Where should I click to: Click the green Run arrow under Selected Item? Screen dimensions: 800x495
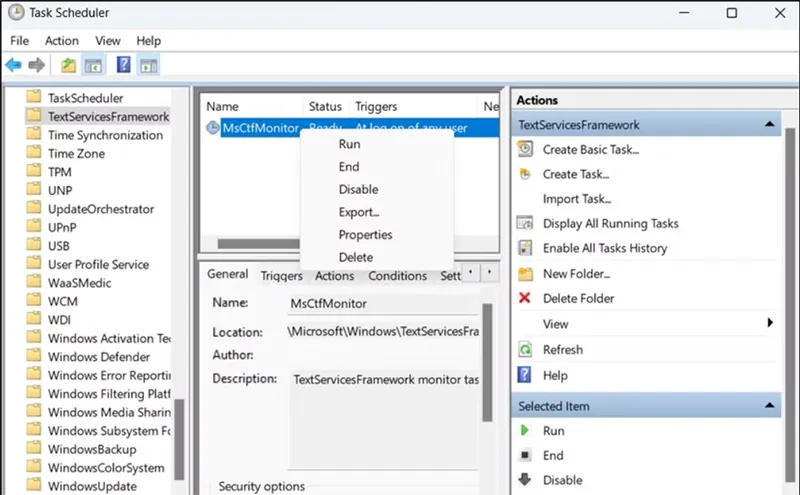(x=526, y=431)
